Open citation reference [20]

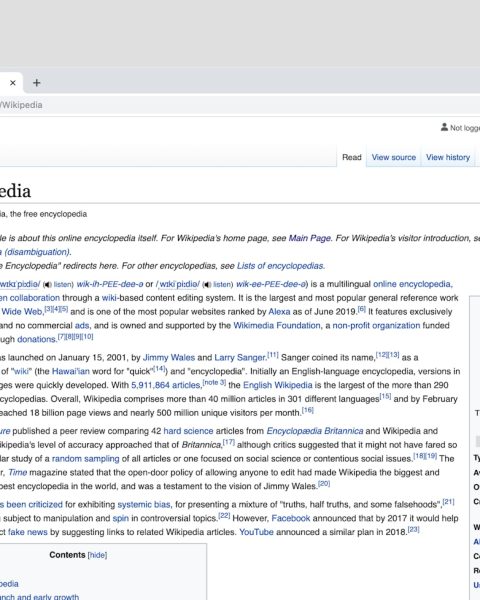324,483
